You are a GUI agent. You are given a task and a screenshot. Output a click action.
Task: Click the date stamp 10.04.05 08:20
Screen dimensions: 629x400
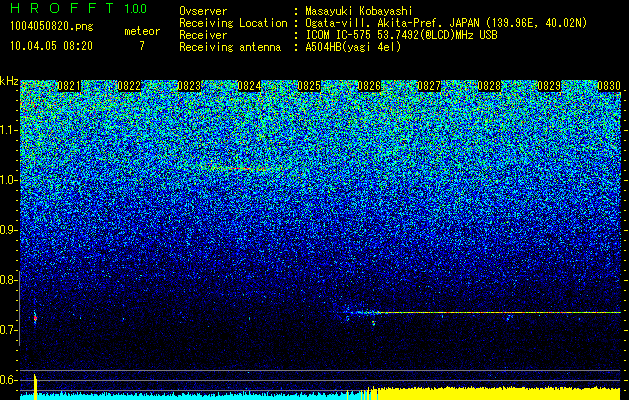click(x=51, y=46)
